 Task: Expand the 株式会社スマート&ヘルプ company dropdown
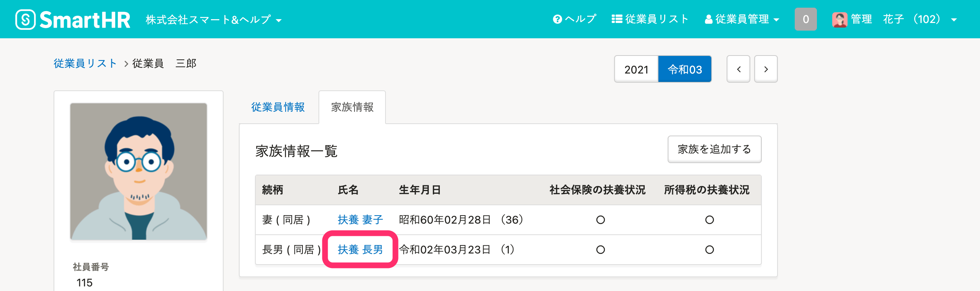pos(214,20)
